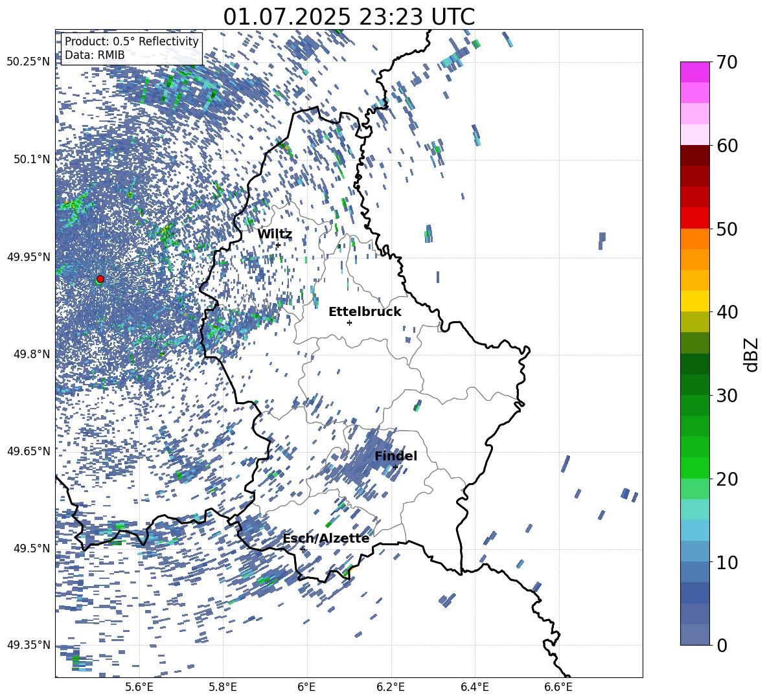
Task: Select the Esch/Alzette city label
Action: click(326, 538)
